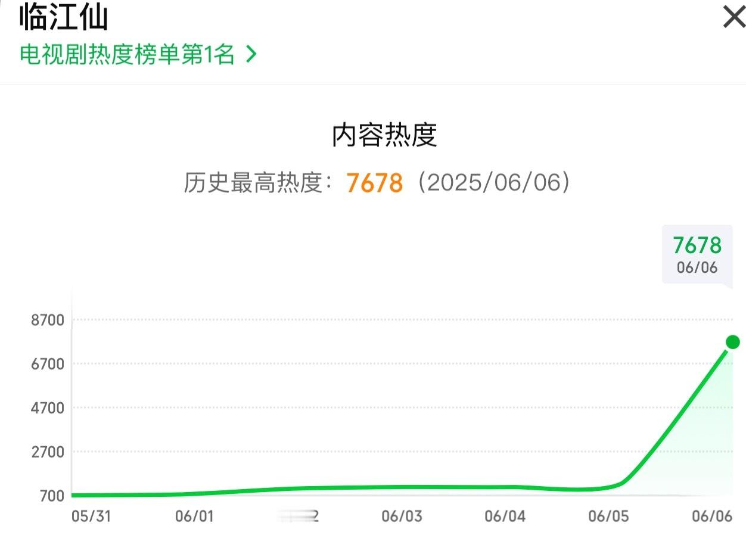This screenshot has width=746, height=560.
Task: Click the 700 y-axis baseline label
Action: pyautogui.click(x=52, y=496)
